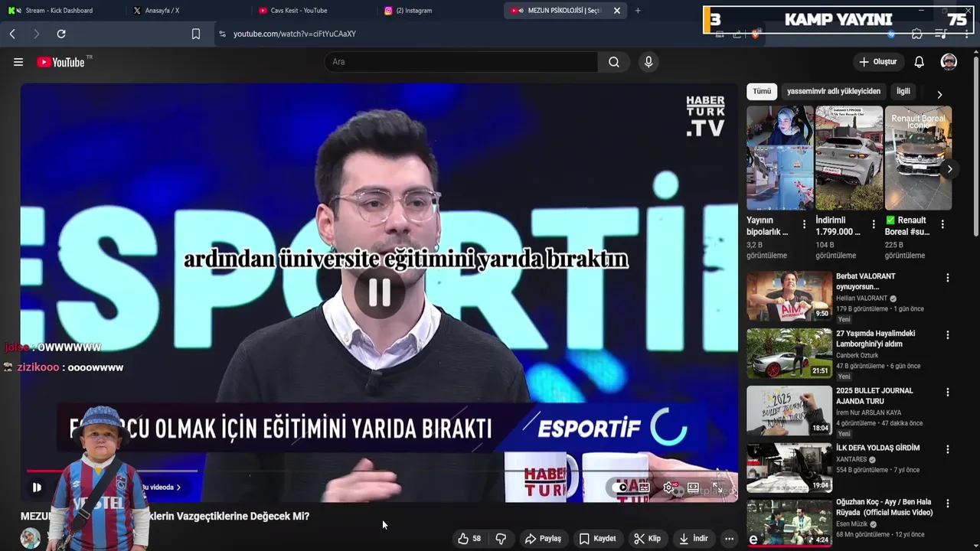Open 'Yayının bipolarlık' short thumbnail
The width and height of the screenshot is (980, 551).
(780, 158)
